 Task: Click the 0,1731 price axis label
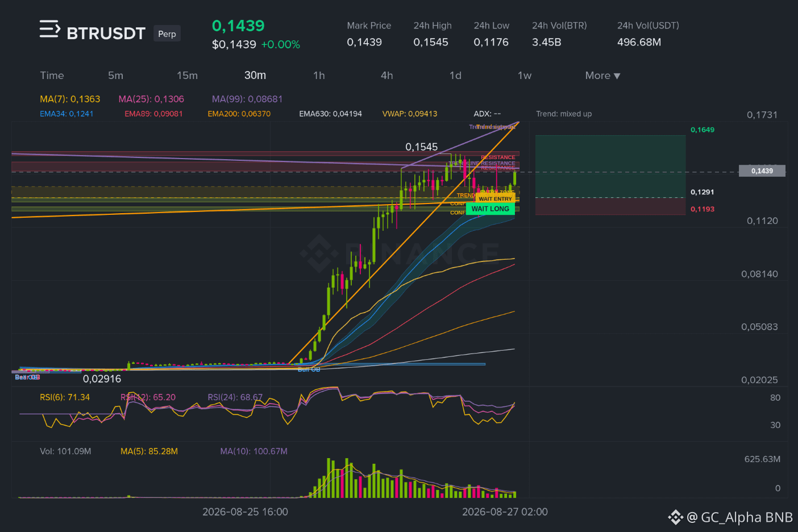pyautogui.click(x=762, y=115)
